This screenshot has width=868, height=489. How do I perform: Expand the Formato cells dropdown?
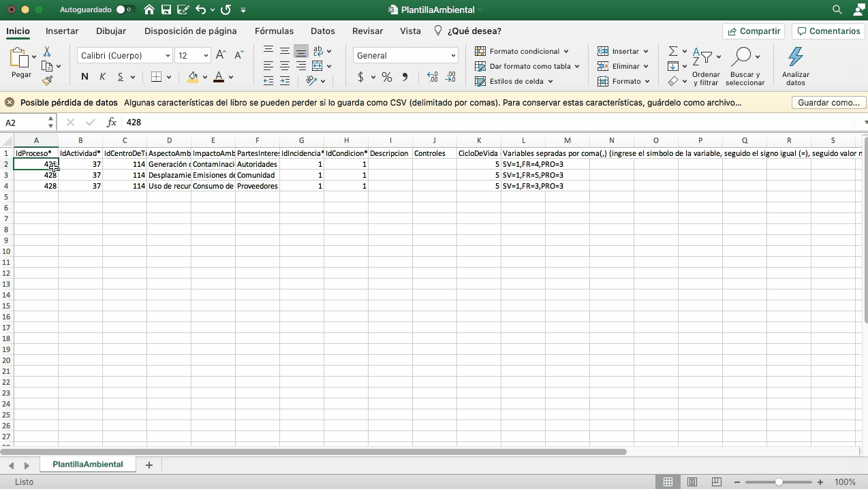coord(623,81)
